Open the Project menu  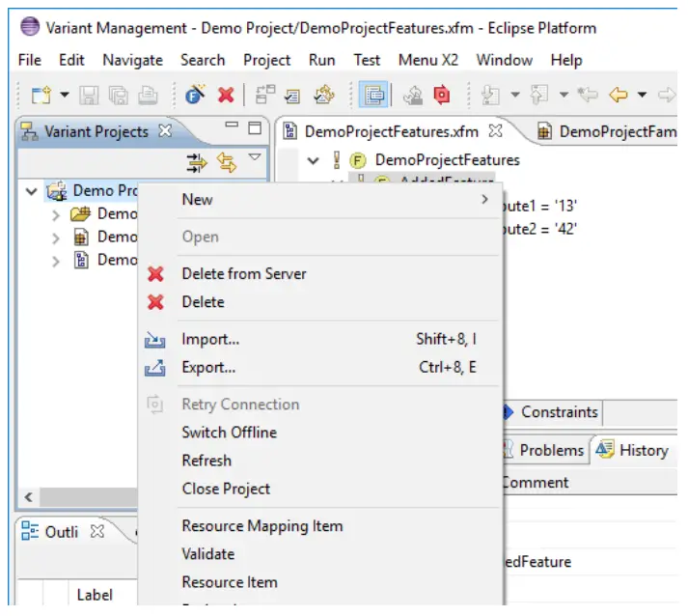[266, 60]
